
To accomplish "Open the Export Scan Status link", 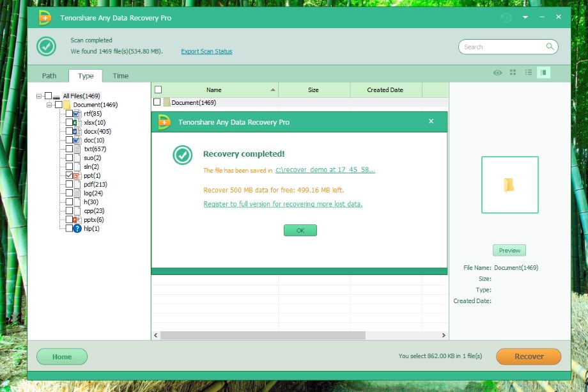I will (206, 51).
